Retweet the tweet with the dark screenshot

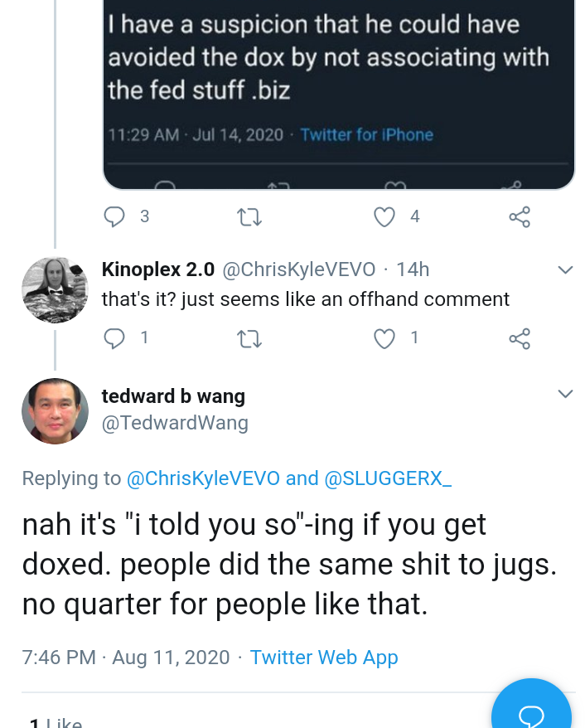tap(249, 216)
